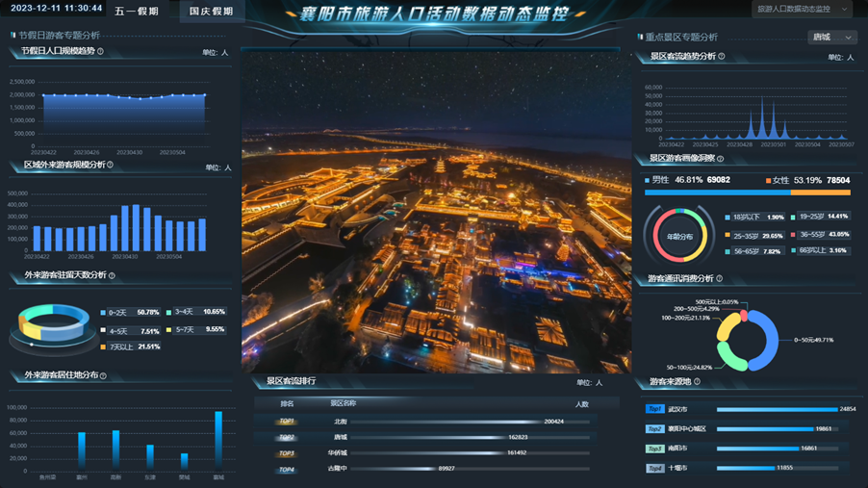Viewport: 868px width, 488px height.
Task: Click the help icon beside 外来游客居住地分布
Action: [x=104, y=376]
